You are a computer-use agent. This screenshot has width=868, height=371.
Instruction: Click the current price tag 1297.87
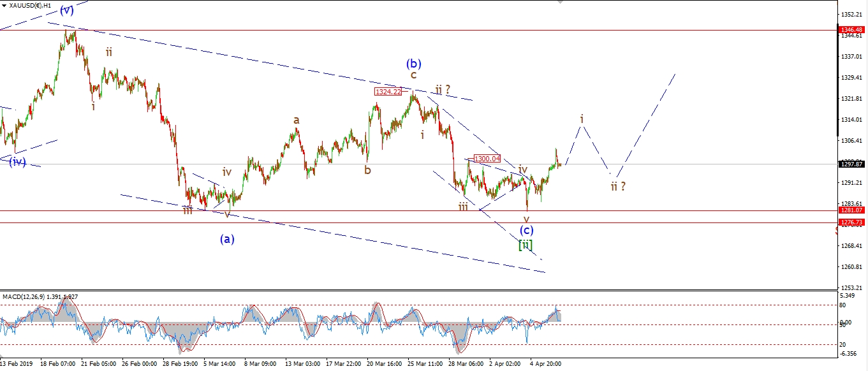tap(853, 164)
